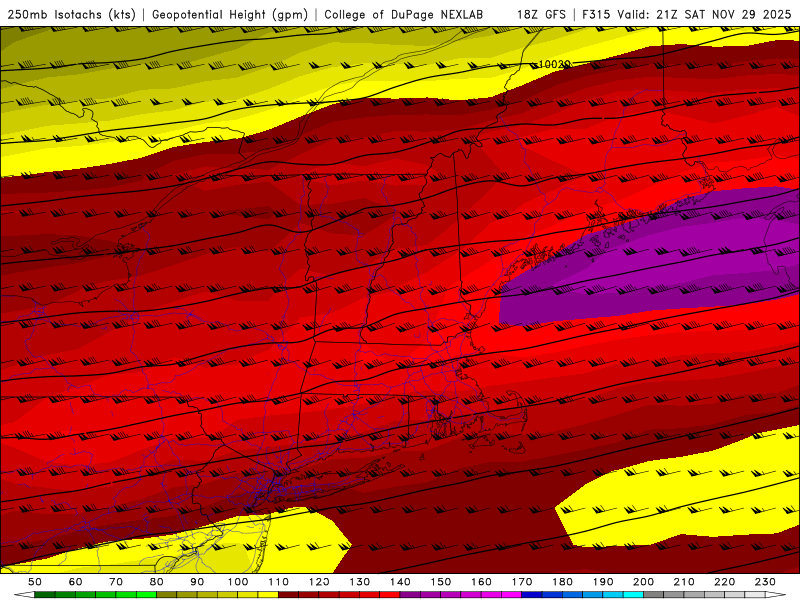Click the 110 label on the color scale
Viewport: 800px width, 600px height.
point(279,582)
